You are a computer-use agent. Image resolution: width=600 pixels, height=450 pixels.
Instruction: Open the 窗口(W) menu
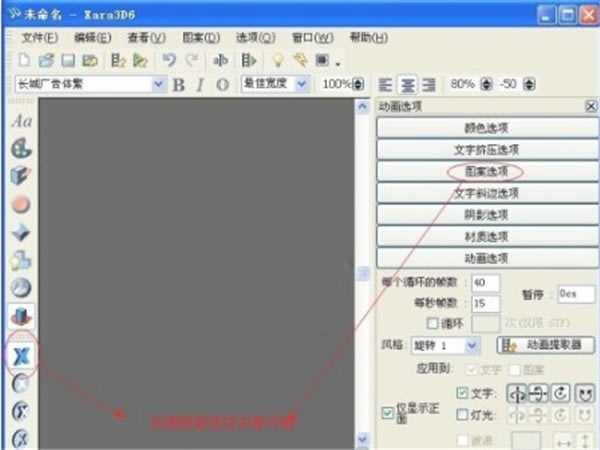point(313,38)
